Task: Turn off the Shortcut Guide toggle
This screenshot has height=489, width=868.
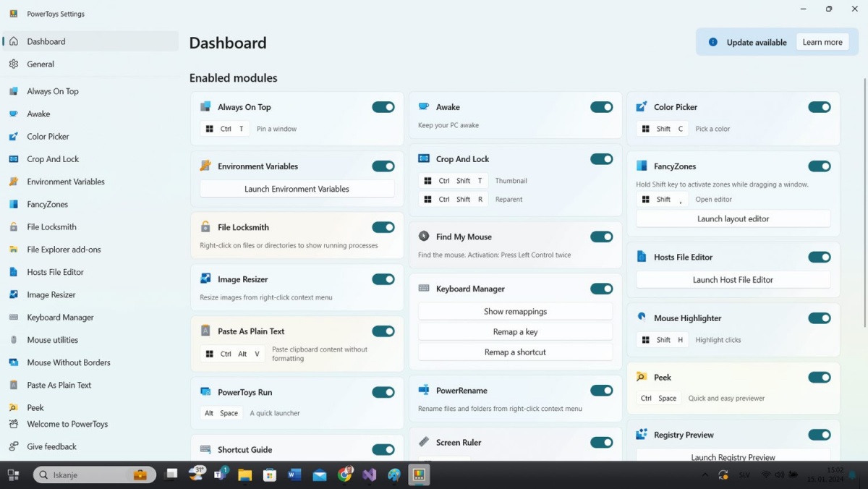Action: tap(383, 449)
